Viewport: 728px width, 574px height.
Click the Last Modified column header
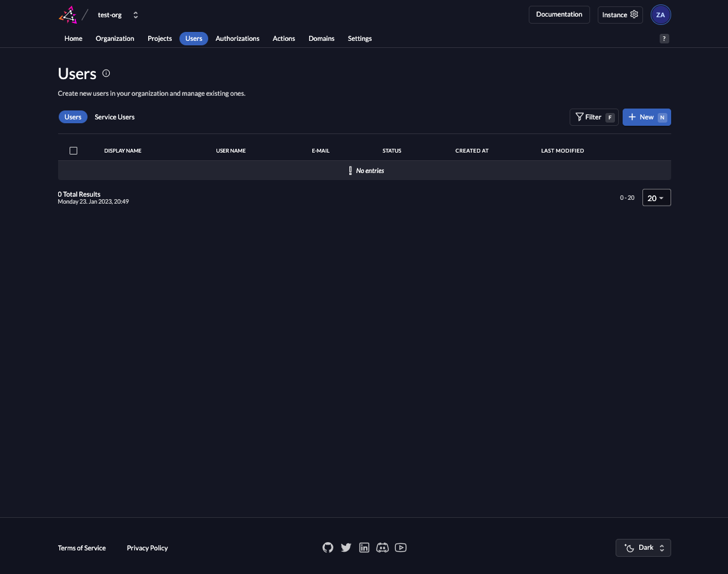point(562,151)
